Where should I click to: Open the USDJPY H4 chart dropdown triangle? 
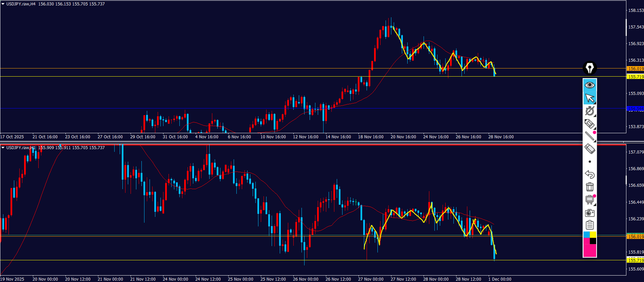(x=3, y=4)
